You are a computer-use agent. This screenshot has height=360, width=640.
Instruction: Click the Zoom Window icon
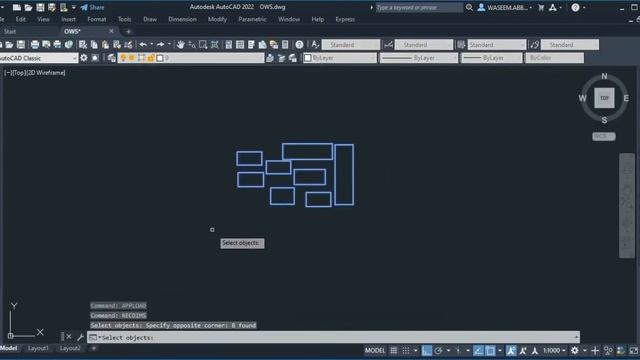(203, 45)
